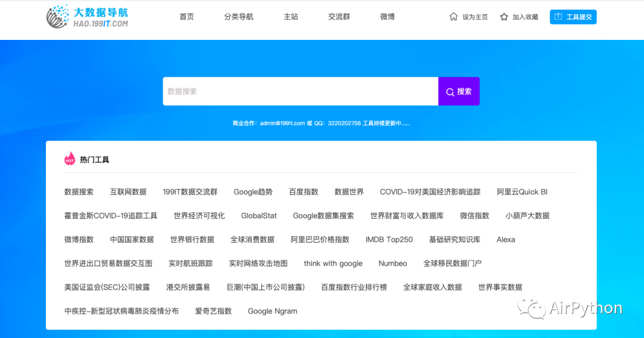644x338 pixels.
Task: Open the 全球消费数据 link
Action: [x=252, y=240]
